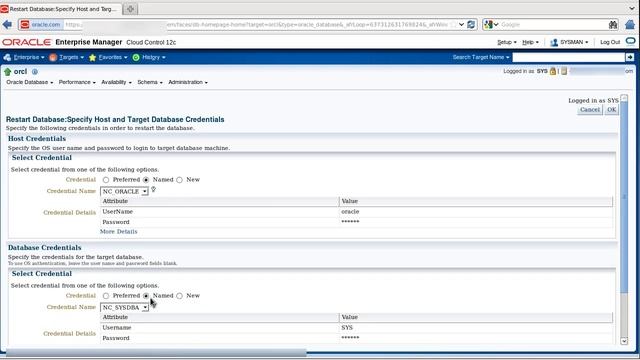The image size is (640, 360).
Task: Open a new browser tab
Action: coord(130,9)
